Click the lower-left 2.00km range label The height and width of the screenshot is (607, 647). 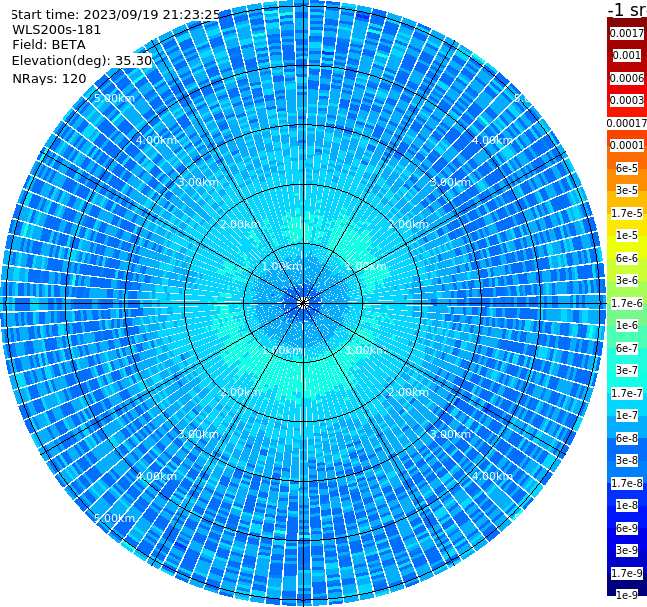point(241,392)
